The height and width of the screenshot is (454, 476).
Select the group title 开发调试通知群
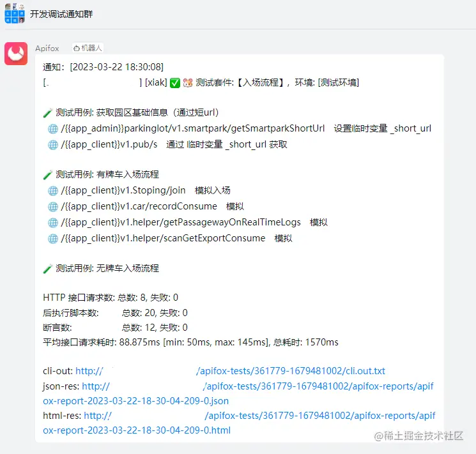61,14
